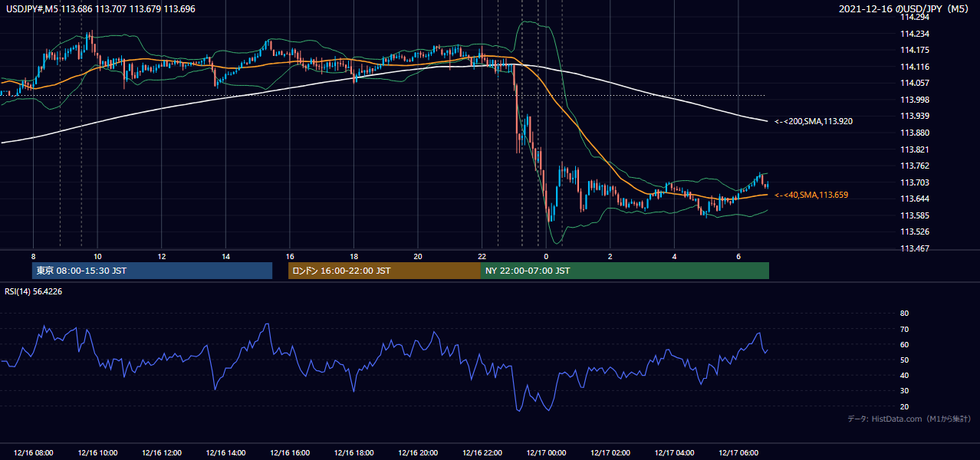Click the RSI 20 level label
The height and width of the screenshot is (460, 980).
[904, 406]
